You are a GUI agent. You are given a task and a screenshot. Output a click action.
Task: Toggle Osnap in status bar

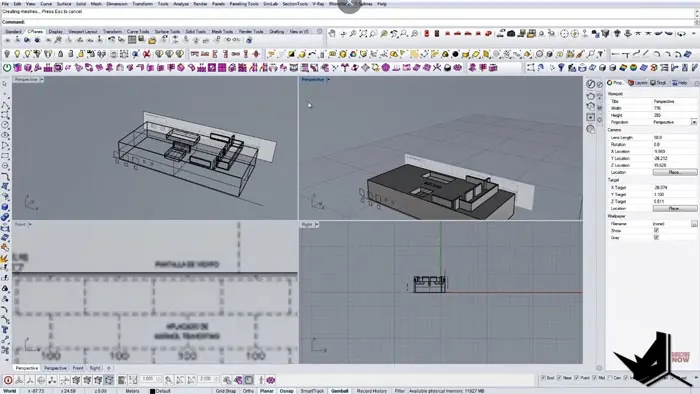286,391
